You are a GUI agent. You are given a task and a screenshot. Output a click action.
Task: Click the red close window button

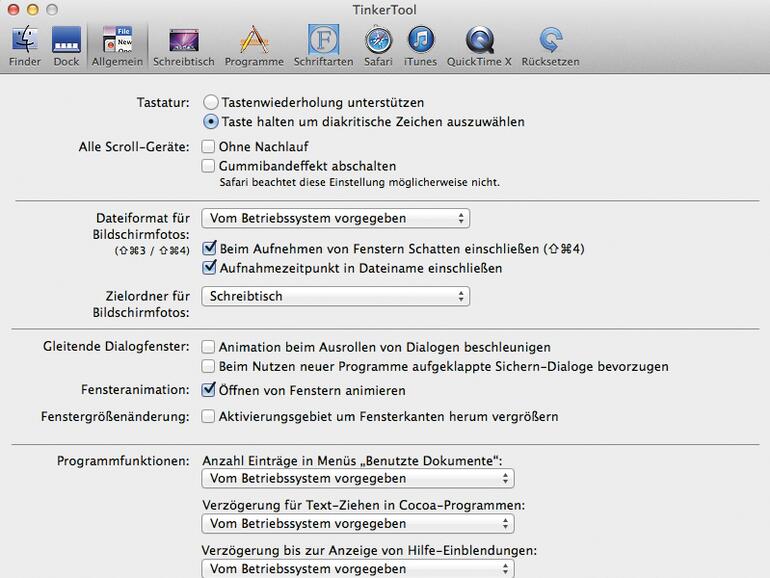pyautogui.click(x=13, y=9)
